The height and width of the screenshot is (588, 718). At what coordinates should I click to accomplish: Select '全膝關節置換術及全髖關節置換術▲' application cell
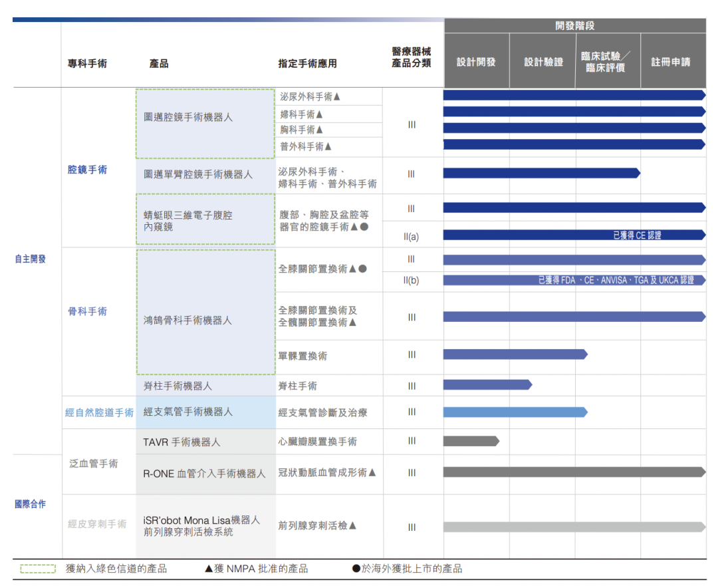pos(317,317)
